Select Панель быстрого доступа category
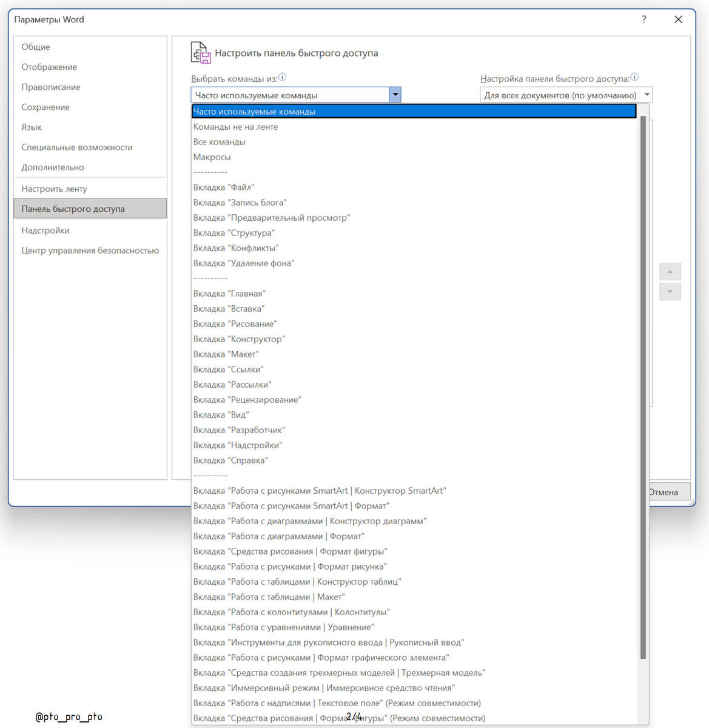This screenshot has width=709, height=728. coord(90,209)
